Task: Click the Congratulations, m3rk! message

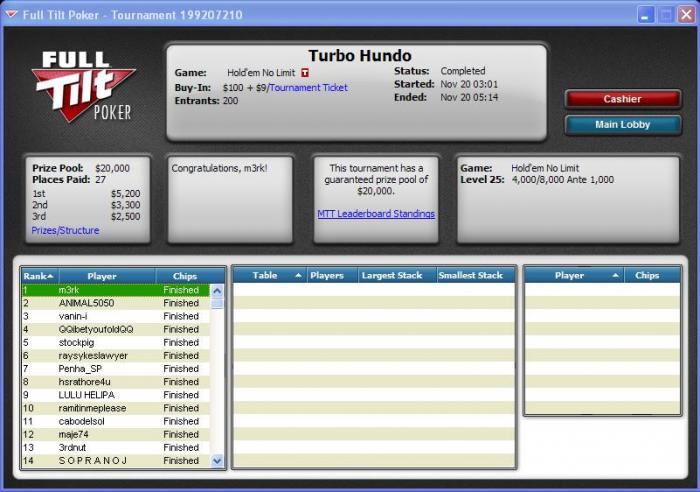Action: pos(219,168)
